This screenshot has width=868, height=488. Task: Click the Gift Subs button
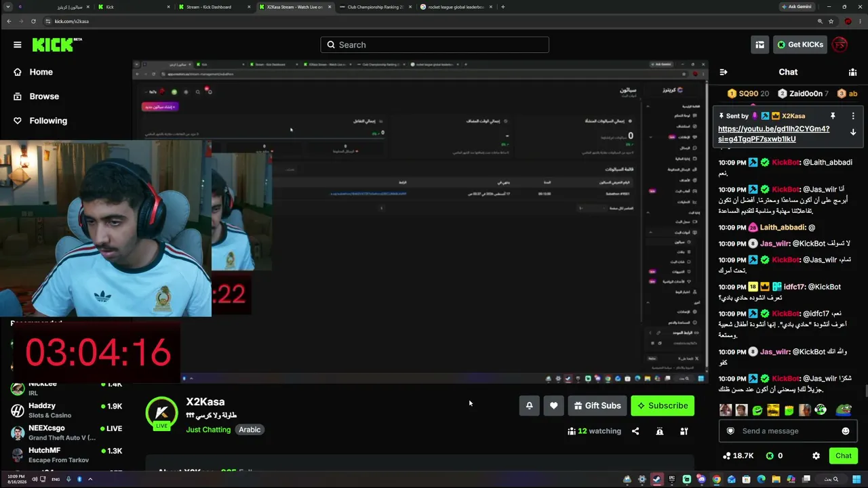pyautogui.click(x=597, y=405)
